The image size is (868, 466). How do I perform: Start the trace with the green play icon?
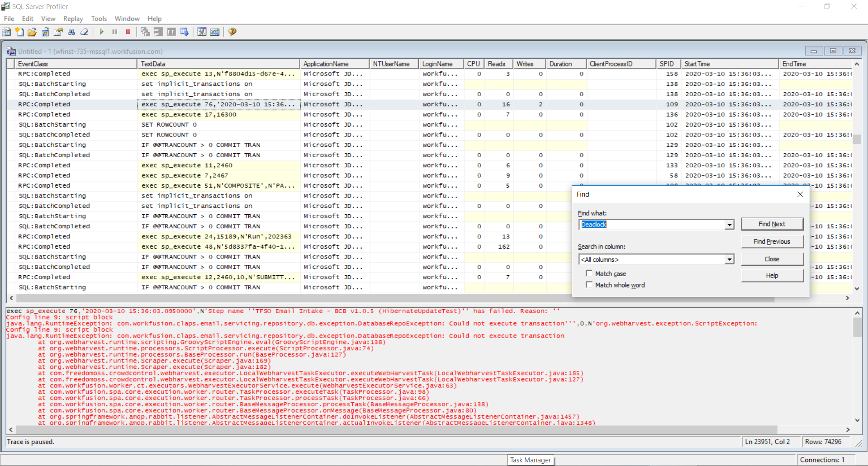click(102, 32)
